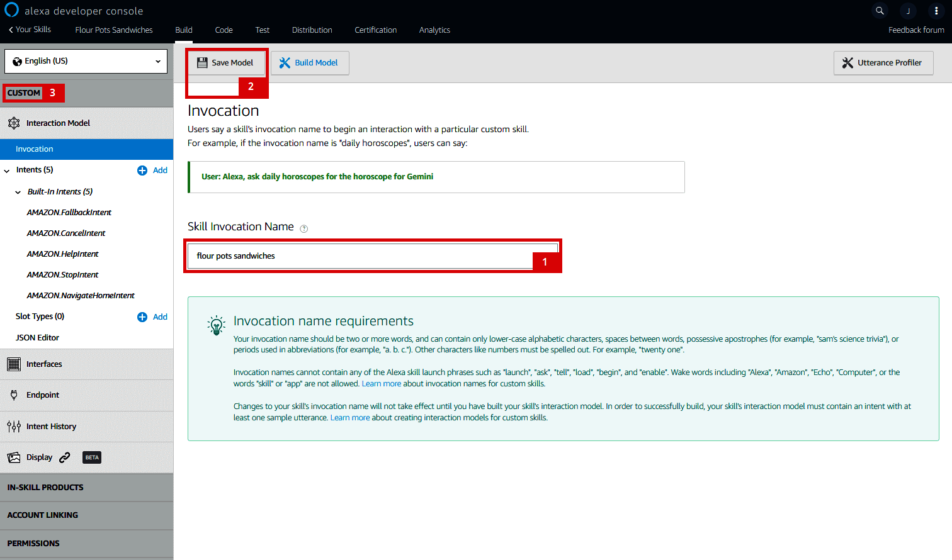952x560 pixels.
Task: Open the vertical three-dot options menu
Action: coord(936,11)
